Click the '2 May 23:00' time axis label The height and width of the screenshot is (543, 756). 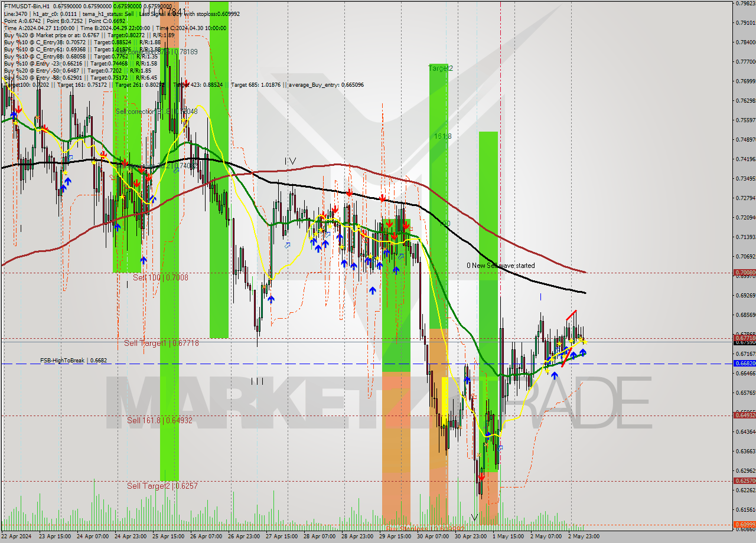(x=584, y=537)
